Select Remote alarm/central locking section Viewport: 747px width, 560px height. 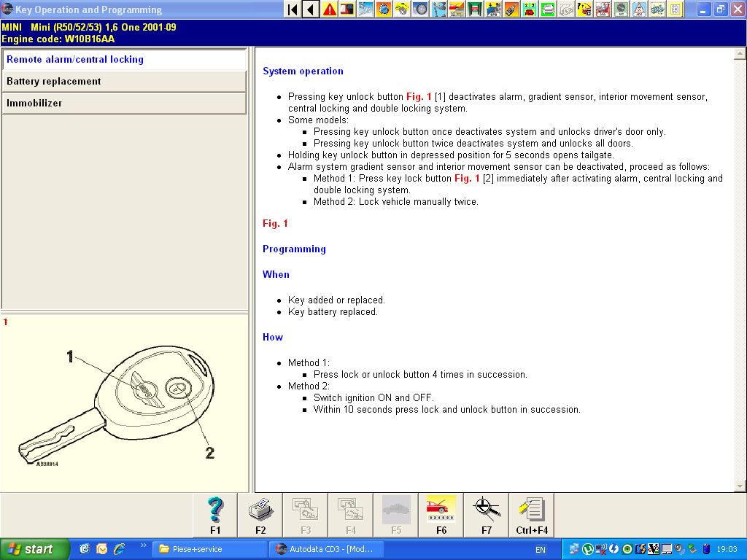tap(124, 60)
